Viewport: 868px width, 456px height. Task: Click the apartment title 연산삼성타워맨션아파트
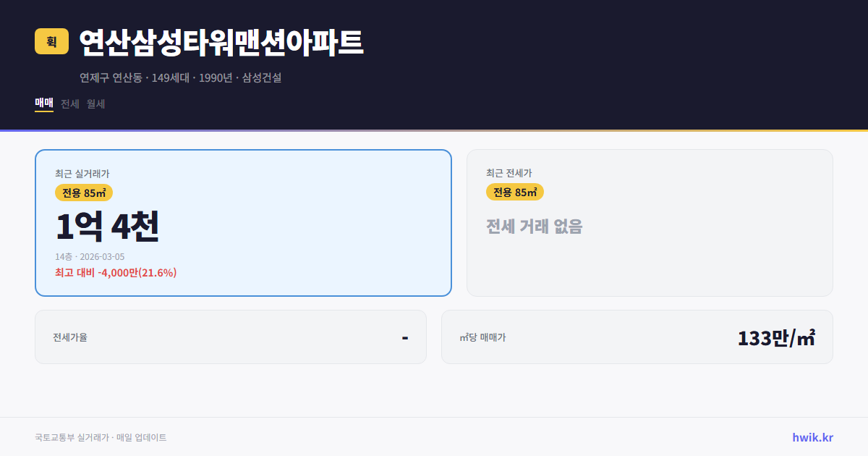[x=221, y=42]
